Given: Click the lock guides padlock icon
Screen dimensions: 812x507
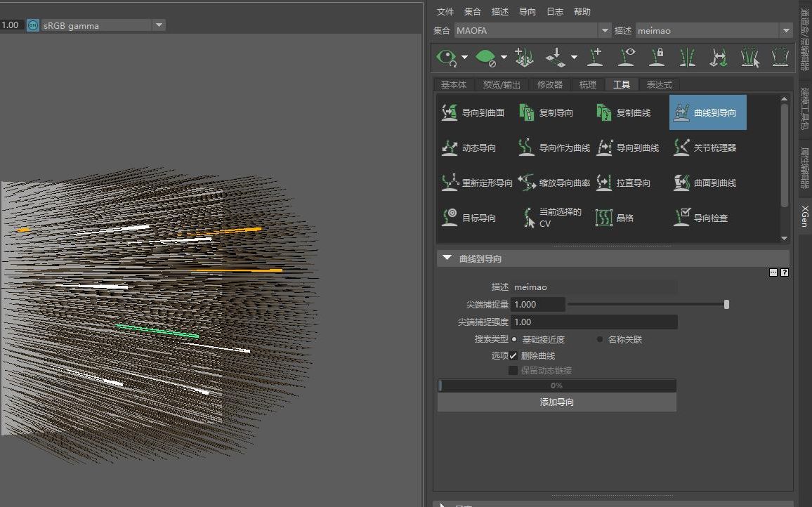Looking at the screenshot, I should [657, 57].
